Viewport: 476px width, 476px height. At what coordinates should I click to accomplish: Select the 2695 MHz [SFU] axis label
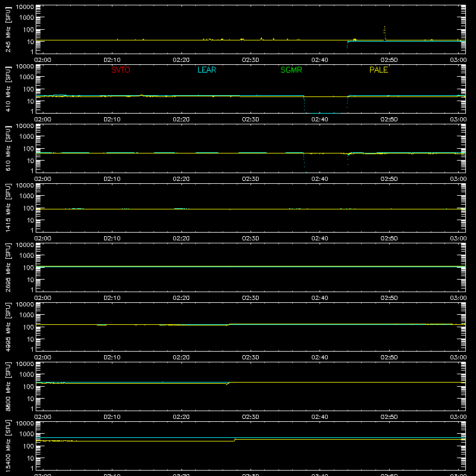pos(8,267)
